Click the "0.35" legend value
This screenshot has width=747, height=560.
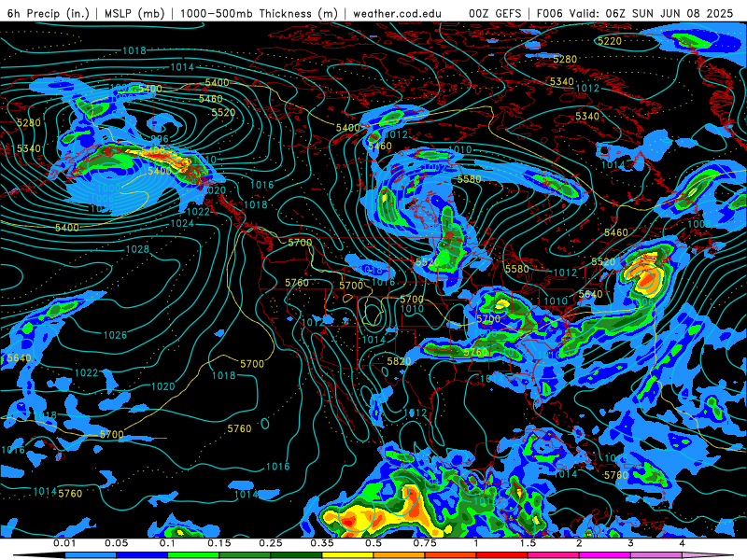click(322, 543)
